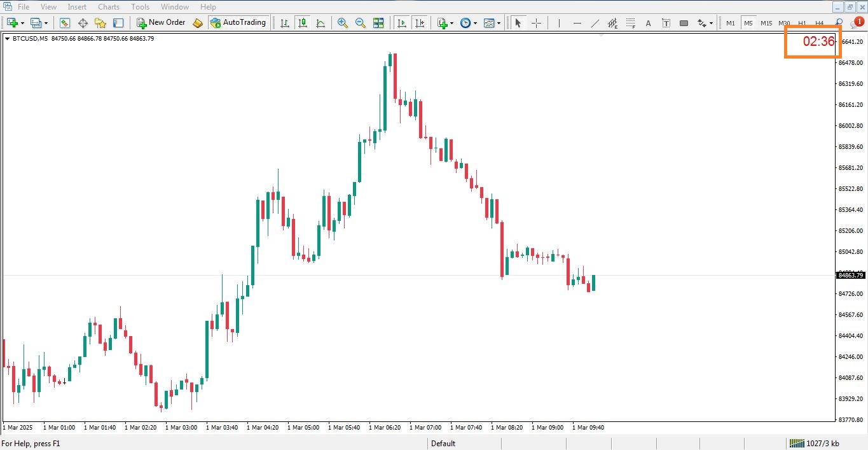Toggle Chart Shift from the right border
Screen dimensions: 868x450
point(420,23)
